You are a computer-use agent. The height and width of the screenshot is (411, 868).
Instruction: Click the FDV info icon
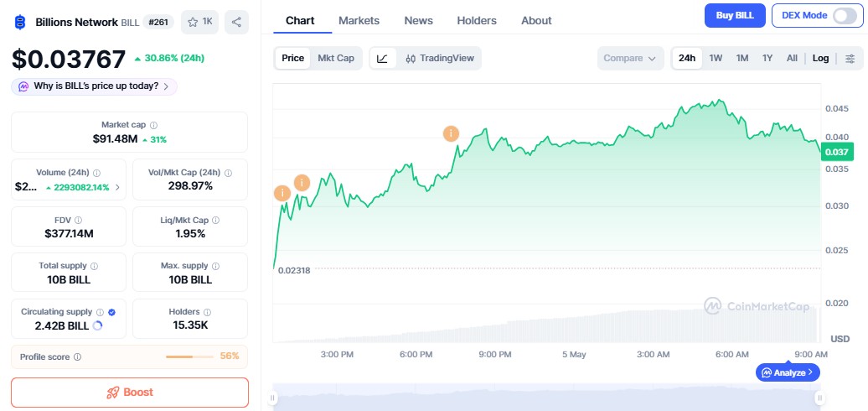pos(79,220)
